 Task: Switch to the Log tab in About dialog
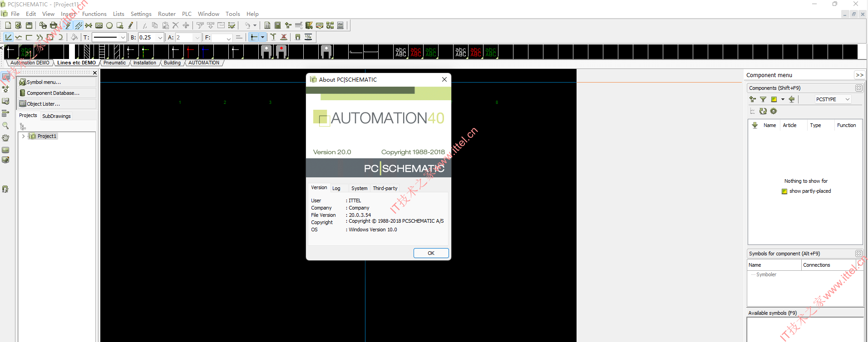pyautogui.click(x=336, y=188)
